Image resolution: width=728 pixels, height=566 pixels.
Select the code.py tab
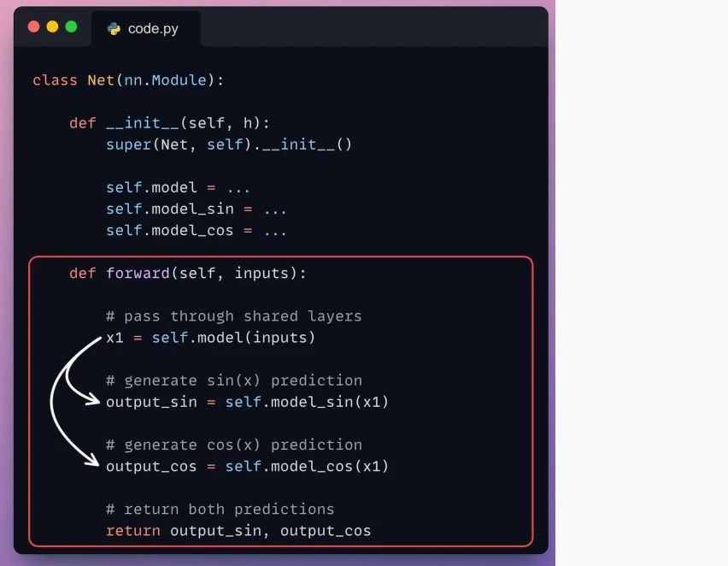coord(146,28)
